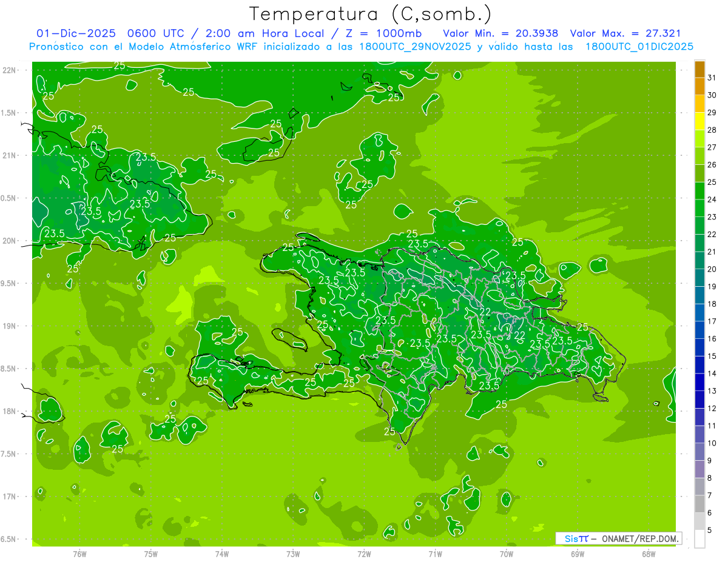Click the '76W' longitude axis label
Image resolution: width=728 pixels, height=562 pixels.
click(79, 554)
